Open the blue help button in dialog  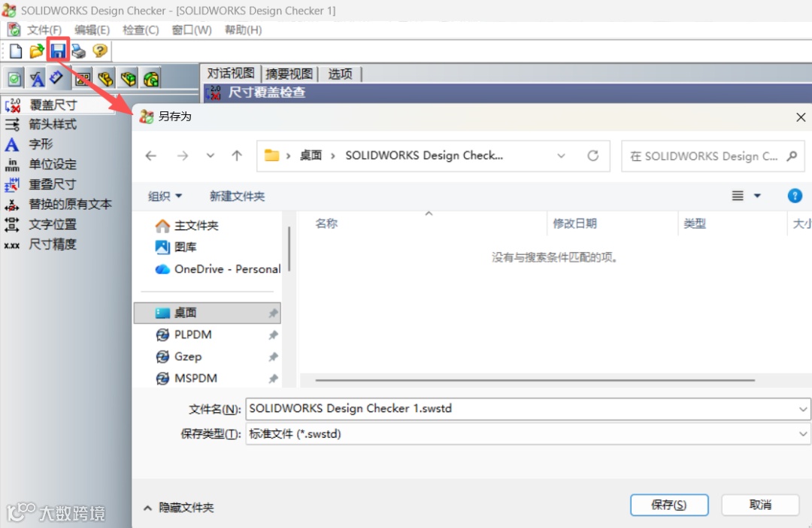[x=795, y=196]
